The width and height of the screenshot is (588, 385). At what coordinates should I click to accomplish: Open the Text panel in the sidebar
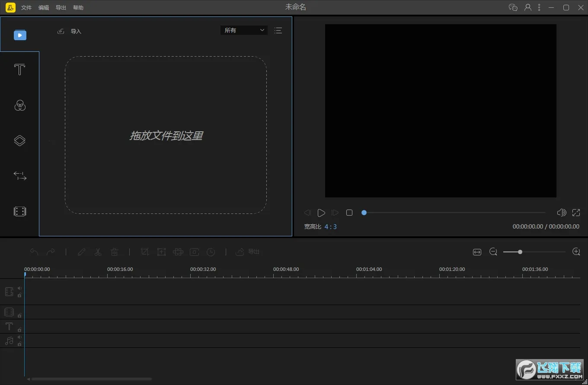click(x=19, y=70)
